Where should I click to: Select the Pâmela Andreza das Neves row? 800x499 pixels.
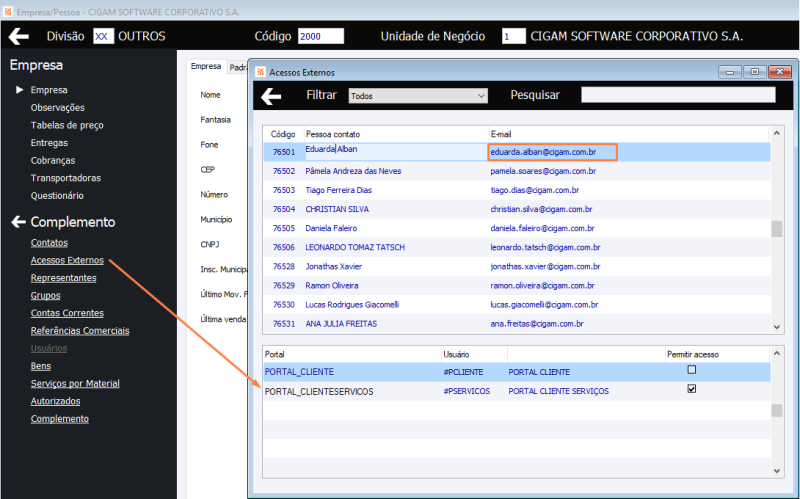(x=517, y=171)
